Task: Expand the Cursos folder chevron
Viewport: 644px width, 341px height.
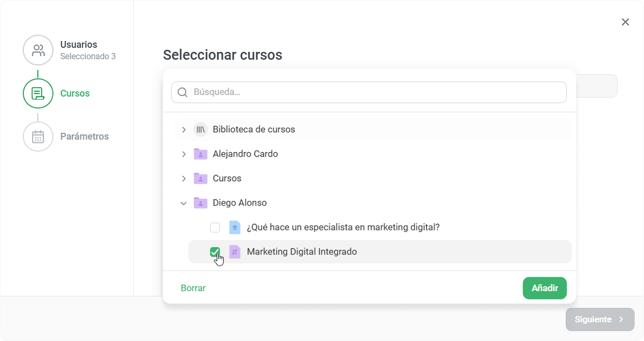Action: 184,178
